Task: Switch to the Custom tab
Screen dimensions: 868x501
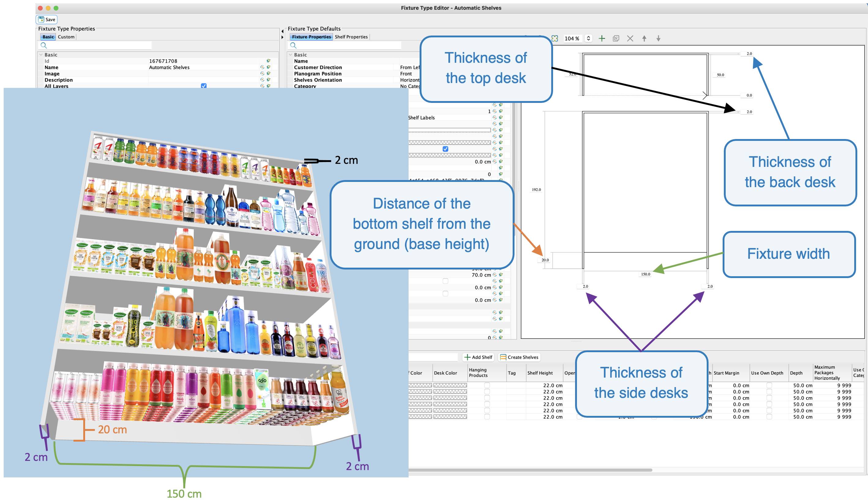Action: click(66, 37)
